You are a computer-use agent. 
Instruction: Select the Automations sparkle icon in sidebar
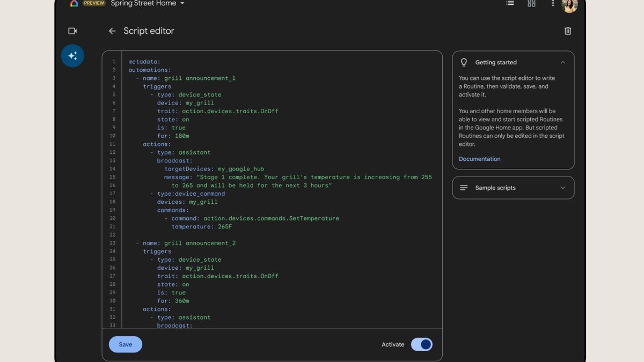(72, 56)
